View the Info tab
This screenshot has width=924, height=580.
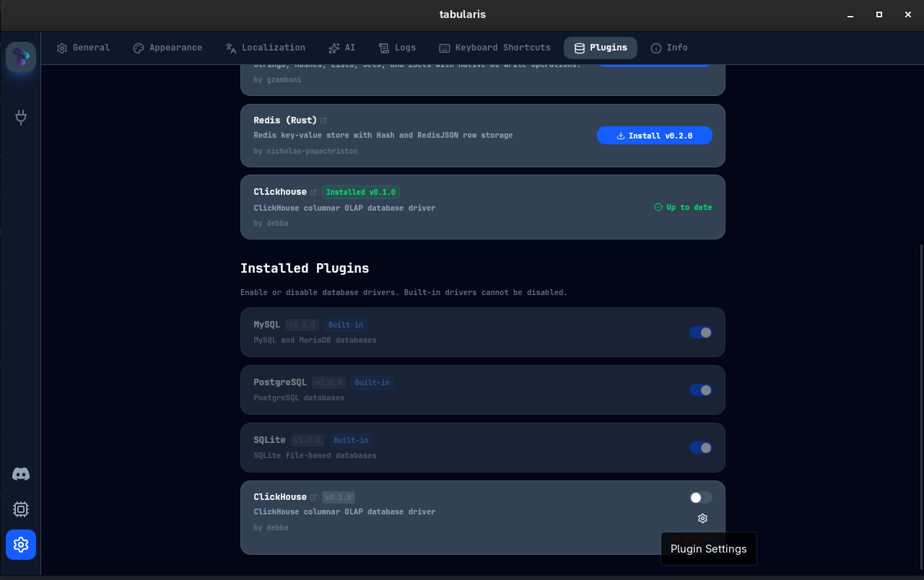(x=669, y=48)
